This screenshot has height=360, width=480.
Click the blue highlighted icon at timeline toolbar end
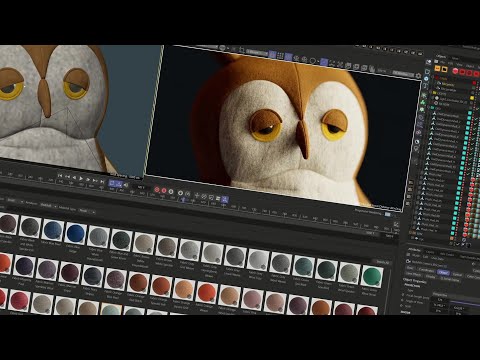tap(224, 199)
